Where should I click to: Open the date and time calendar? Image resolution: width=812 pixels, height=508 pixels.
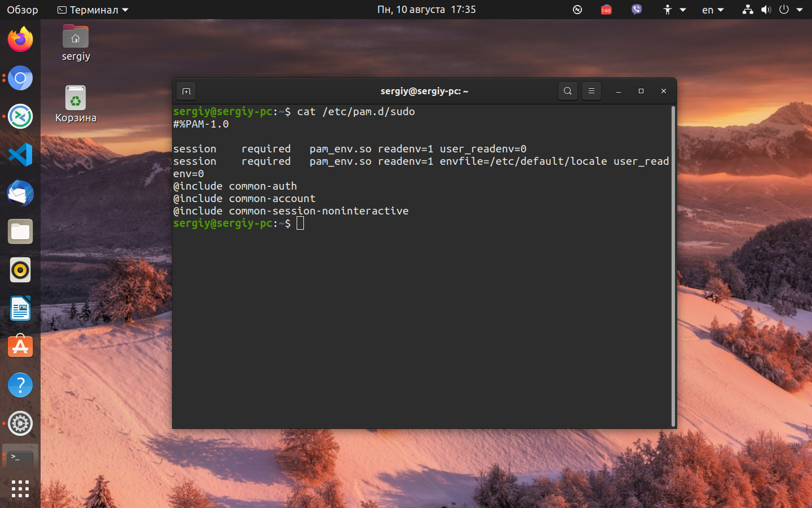point(426,10)
